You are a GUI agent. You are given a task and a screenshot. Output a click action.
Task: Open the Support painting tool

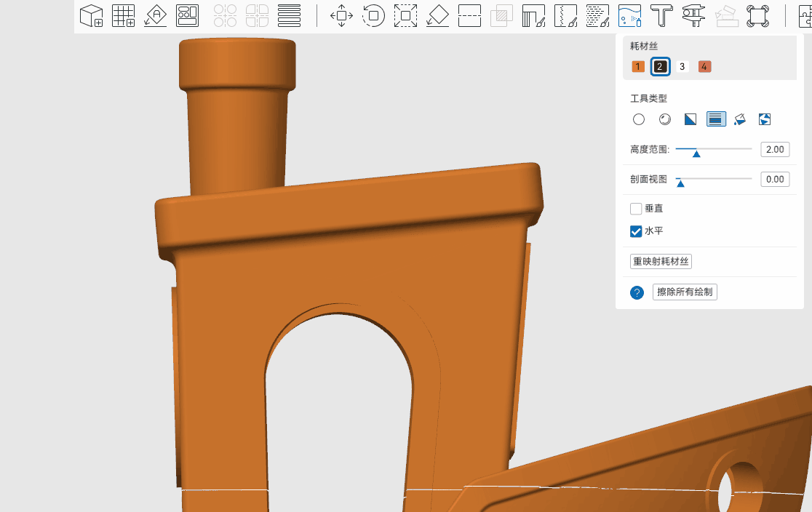pyautogui.click(x=533, y=15)
